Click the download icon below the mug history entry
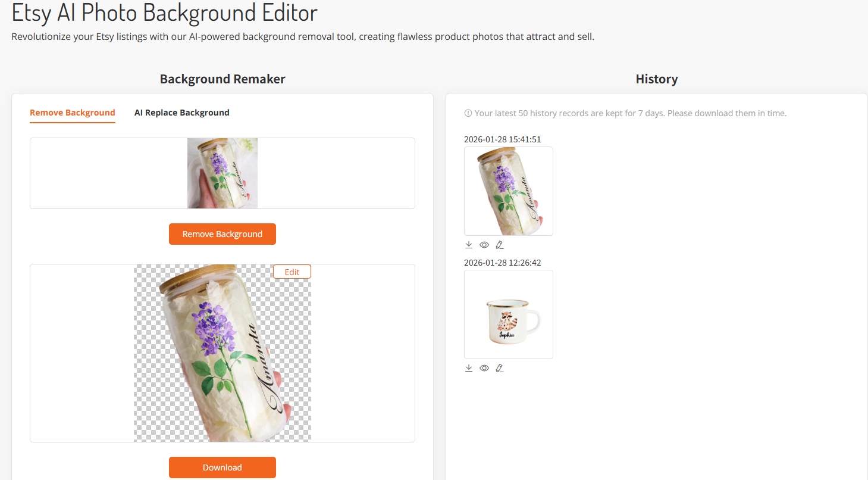868x480 pixels. [x=469, y=367]
